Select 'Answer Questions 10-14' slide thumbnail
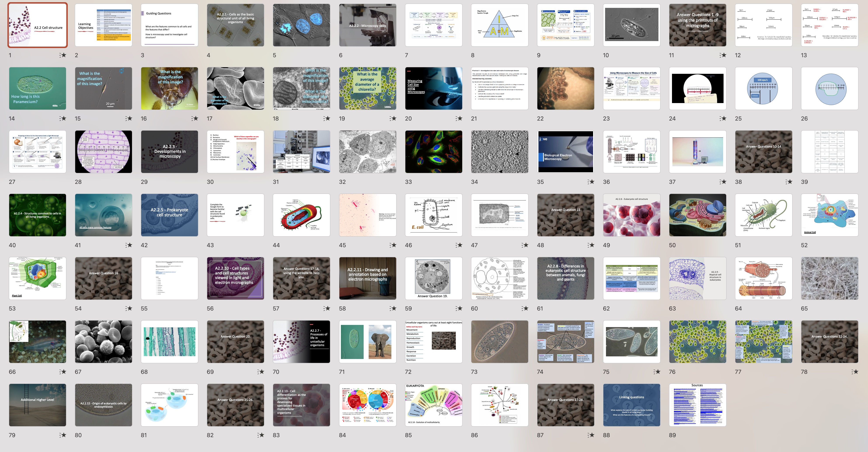 764,152
